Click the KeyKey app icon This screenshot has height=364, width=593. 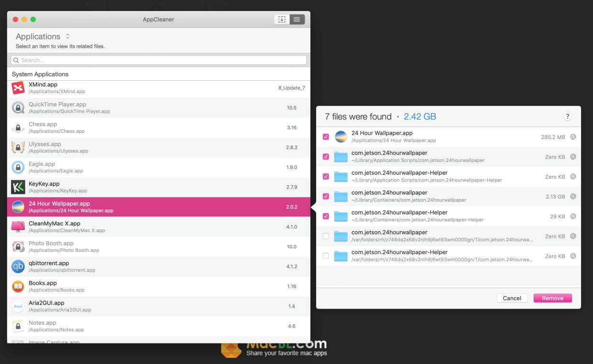coord(18,187)
